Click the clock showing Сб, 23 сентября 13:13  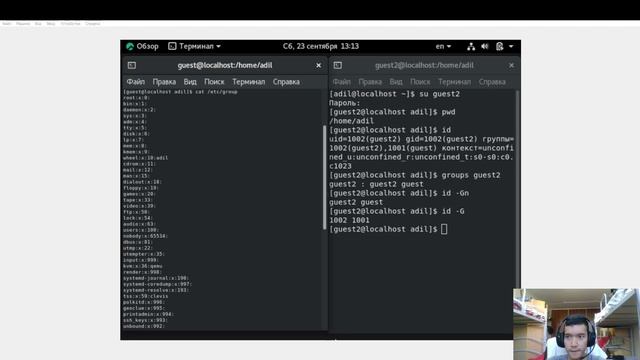321,47
